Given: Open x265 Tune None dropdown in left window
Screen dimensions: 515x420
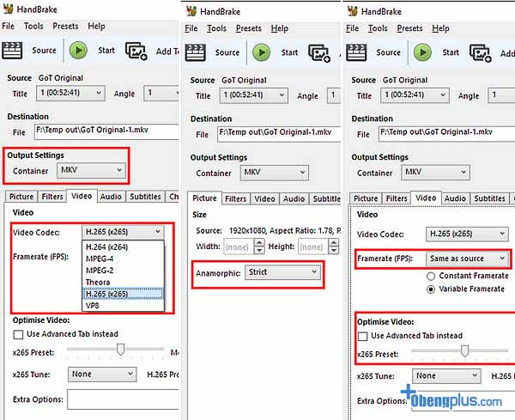Looking at the screenshot, I should point(102,374).
